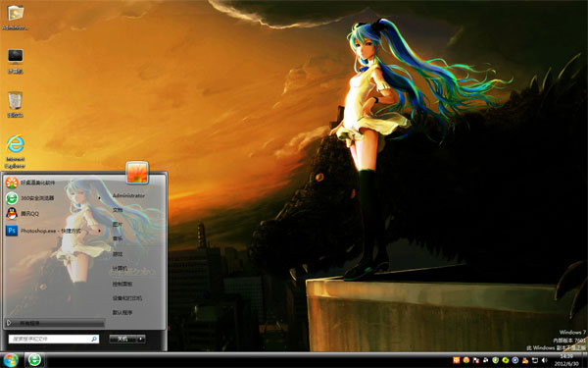Image resolution: width=588 pixels, height=368 pixels.
Task: Launch 腾讯QQ penguin in Start menu
Action: coord(23,214)
